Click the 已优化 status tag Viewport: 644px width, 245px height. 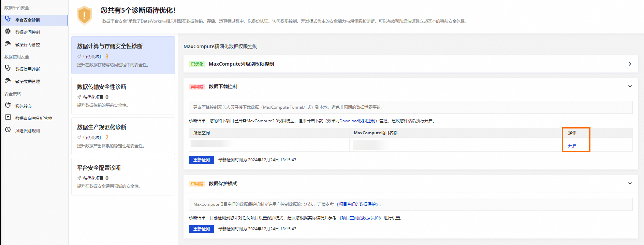pyautogui.click(x=197, y=64)
